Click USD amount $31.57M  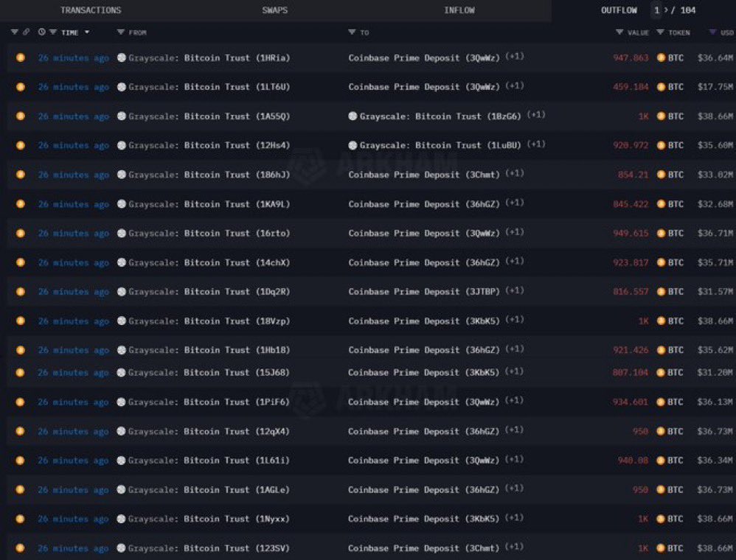click(715, 292)
